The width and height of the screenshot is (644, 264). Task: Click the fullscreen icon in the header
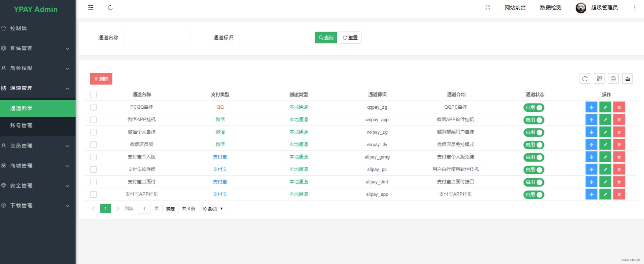488,8
